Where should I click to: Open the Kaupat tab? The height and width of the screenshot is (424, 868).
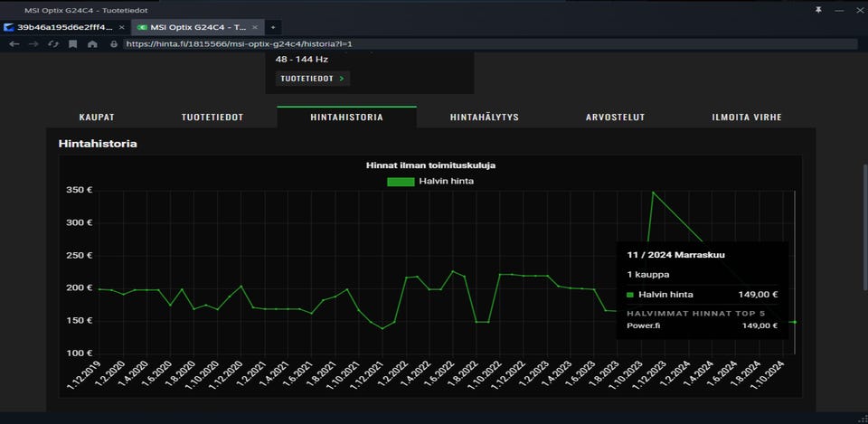tap(97, 118)
